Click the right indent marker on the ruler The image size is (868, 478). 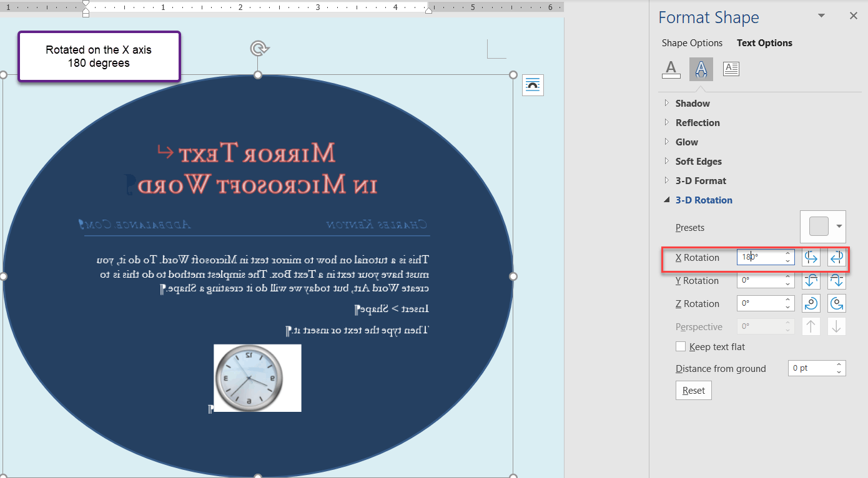428,10
